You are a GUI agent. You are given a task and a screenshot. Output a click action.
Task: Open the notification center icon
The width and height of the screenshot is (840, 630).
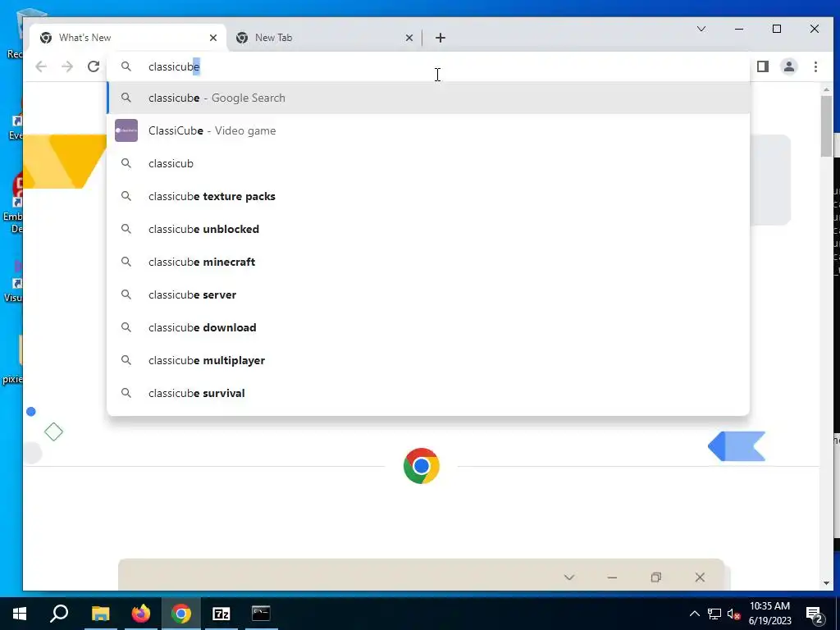click(x=815, y=614)
